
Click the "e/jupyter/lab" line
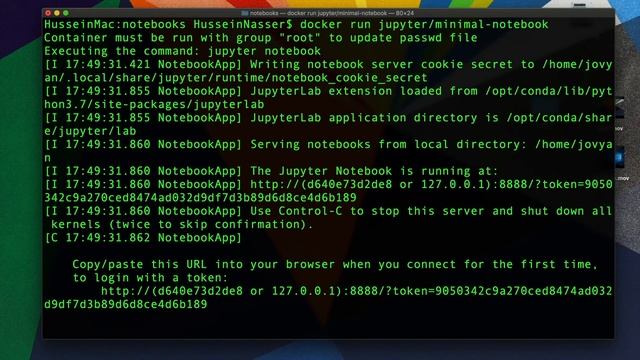click(x=90, y=131)
